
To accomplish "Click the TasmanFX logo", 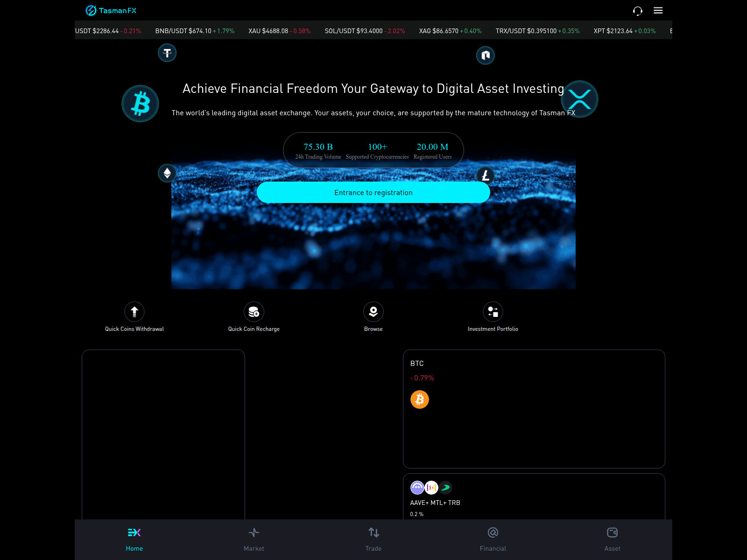I will (x=111, y=10).
